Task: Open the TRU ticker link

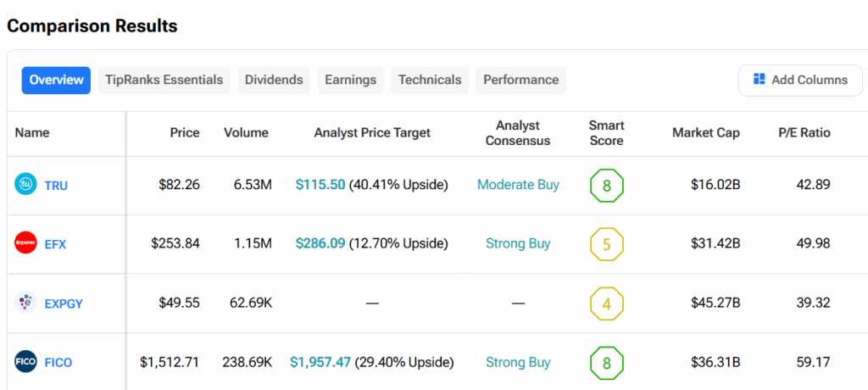Action: [x=56, y=185]
